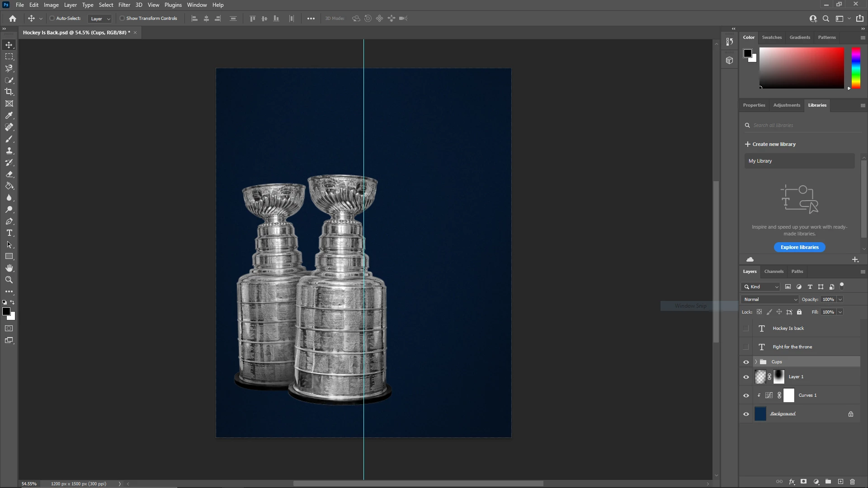Image resolution: width=868 pixels, height=488 pixels.
Task: Select the Horizontal Type tool
Action: [9, 233]
